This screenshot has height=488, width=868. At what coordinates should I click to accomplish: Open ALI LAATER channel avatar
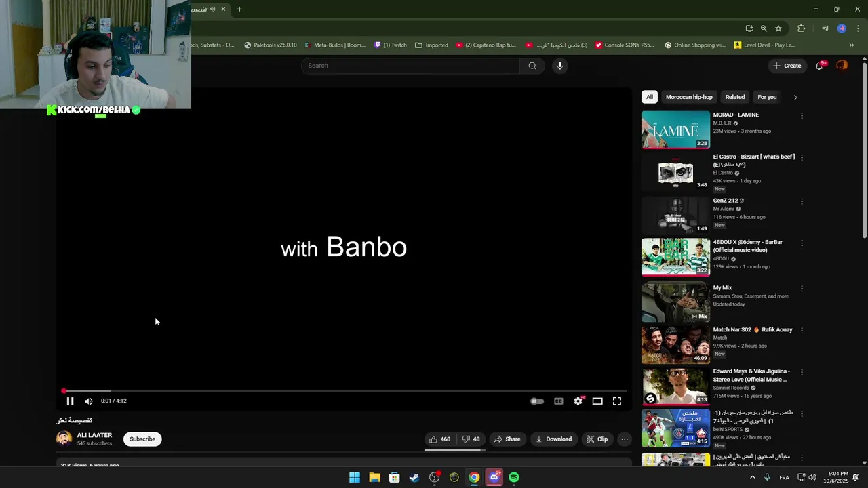pos(64,439)
